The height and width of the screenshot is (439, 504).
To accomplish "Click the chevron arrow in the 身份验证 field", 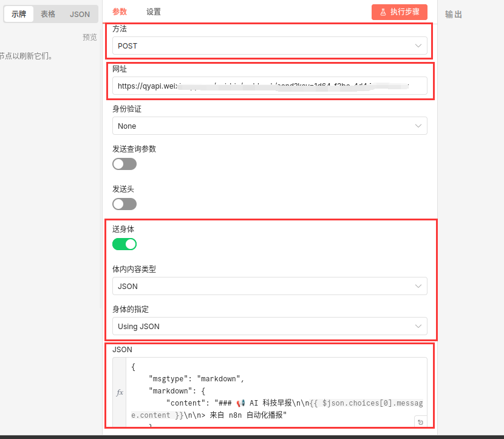I will (418, 126).
